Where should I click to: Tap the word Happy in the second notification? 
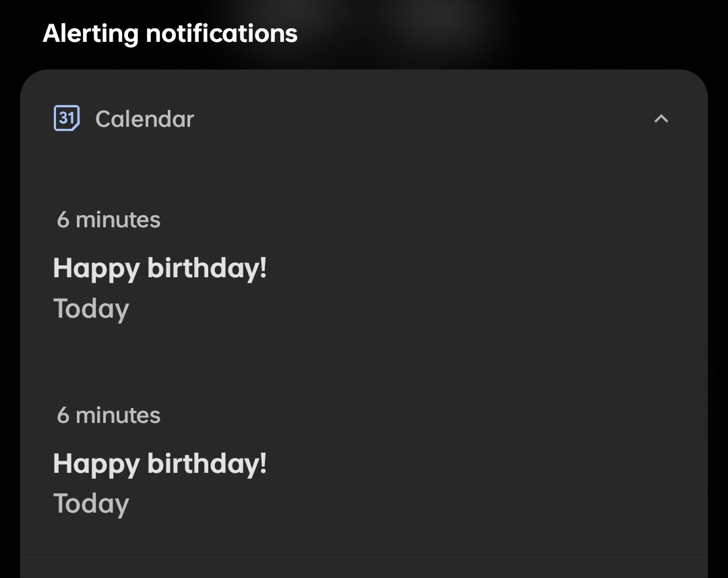[x=96, y=464]
